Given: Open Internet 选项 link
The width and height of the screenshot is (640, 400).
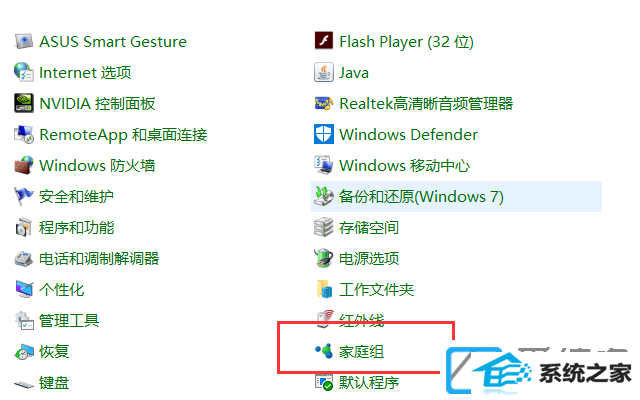Looking at the screenshot, I should coord(85,73).
